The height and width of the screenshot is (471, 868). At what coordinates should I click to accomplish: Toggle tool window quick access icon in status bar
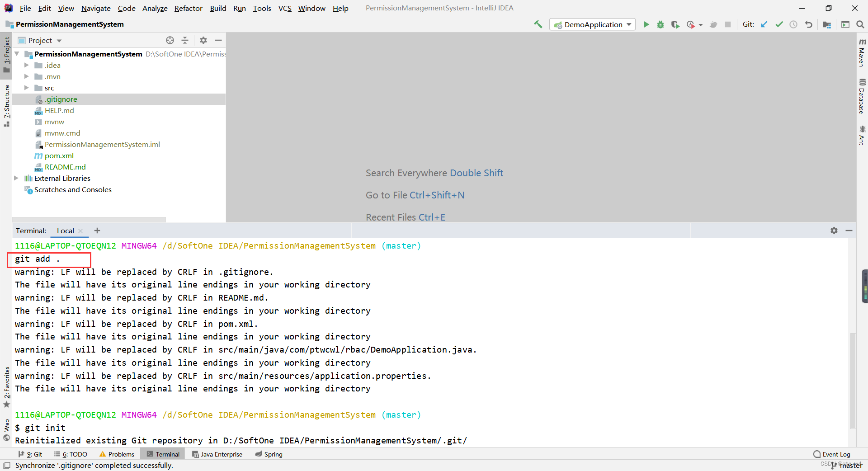[7, 466]
